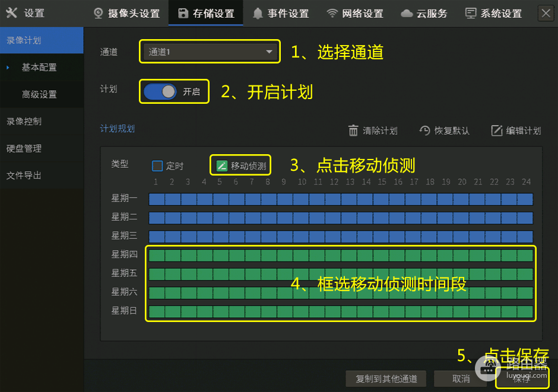Image resolution: width=558 pixels, height=392 pixels.
Task: Click the camera icon beside 摄像头设置
Action: 98,14
